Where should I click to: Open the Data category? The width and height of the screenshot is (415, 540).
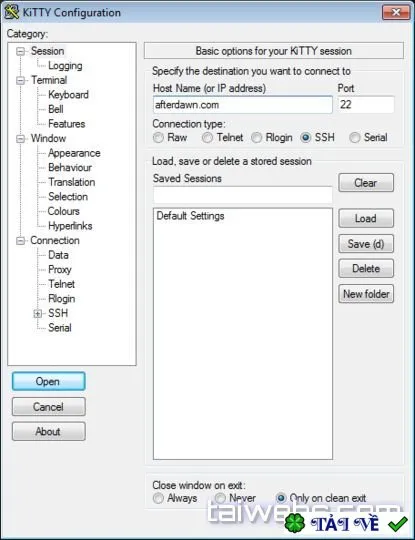[58, 255]
